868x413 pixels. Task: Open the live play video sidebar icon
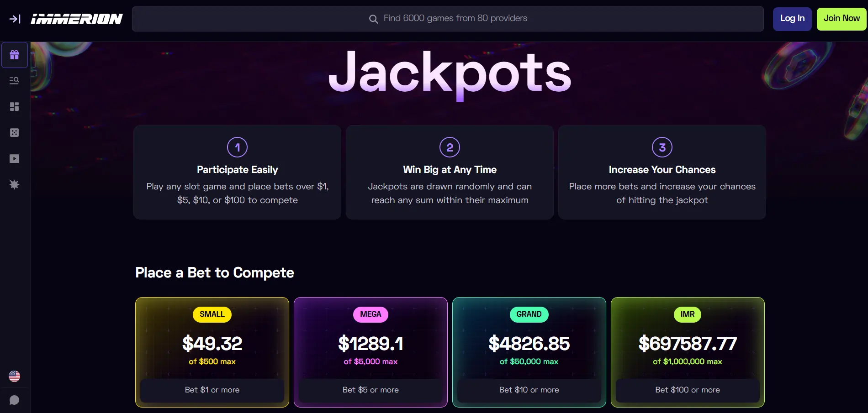[15, 159]
